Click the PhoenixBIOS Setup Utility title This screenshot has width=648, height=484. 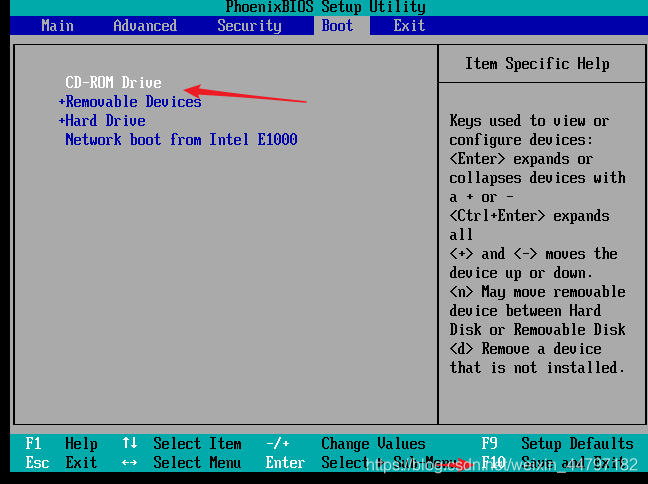(325, 7)
